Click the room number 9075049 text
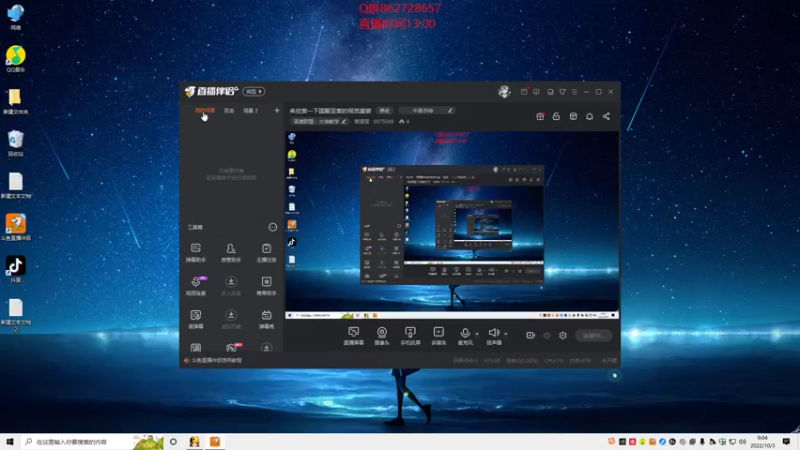The width and height of the screenshot is (800, 450). [383, 121]
